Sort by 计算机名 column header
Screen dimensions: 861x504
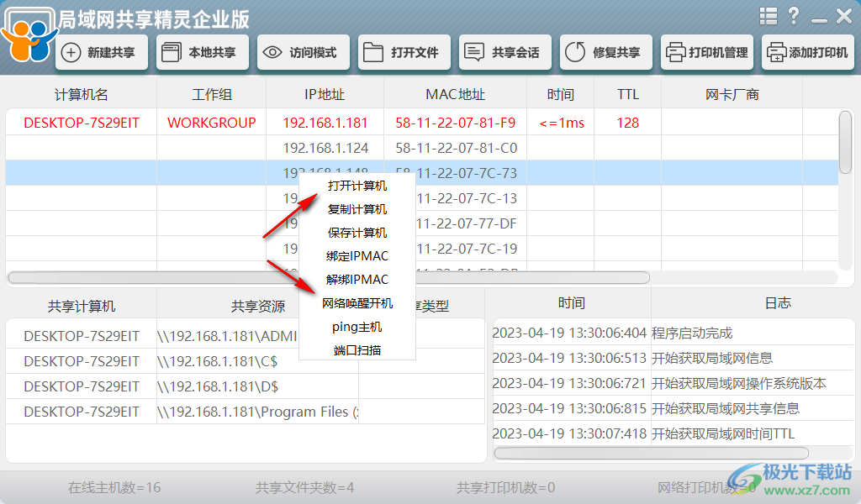(82, 95)
